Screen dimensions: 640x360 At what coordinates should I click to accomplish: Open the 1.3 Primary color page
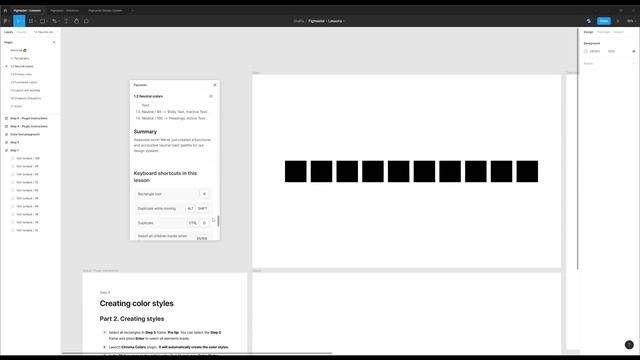(x=21, y=74)
